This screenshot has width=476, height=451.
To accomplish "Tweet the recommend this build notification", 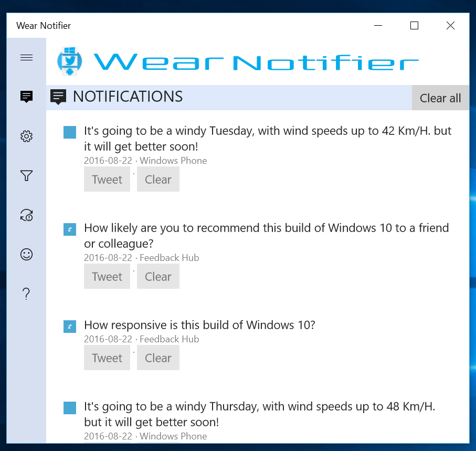I will click(x=107, y=276).
